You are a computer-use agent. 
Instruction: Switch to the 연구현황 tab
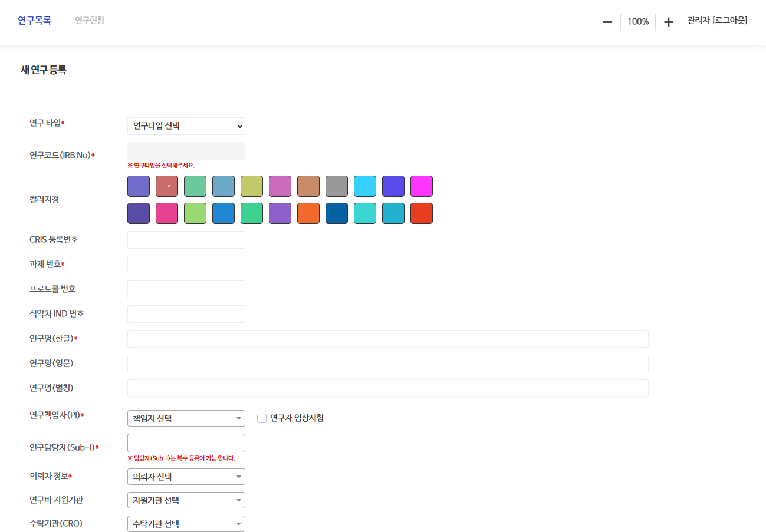[x=90, y=21]
